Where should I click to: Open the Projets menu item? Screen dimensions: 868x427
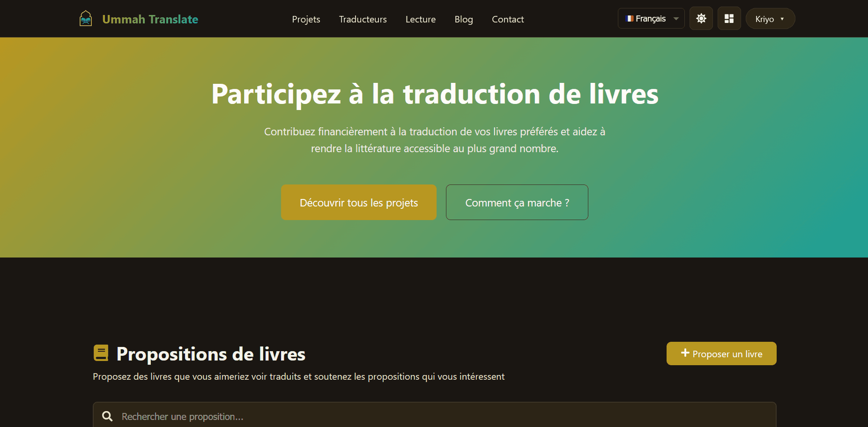click(305, 19)
